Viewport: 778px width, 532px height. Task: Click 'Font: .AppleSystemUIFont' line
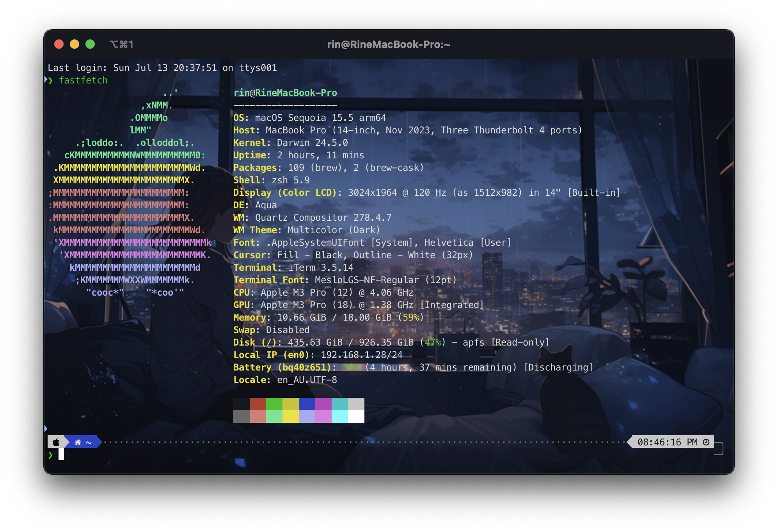[372, 243]
